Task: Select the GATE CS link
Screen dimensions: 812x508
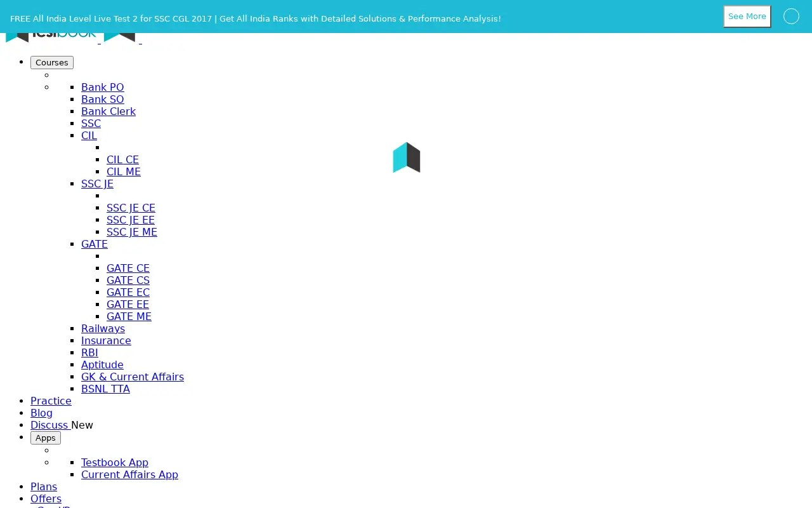Action: coord(128,280)
